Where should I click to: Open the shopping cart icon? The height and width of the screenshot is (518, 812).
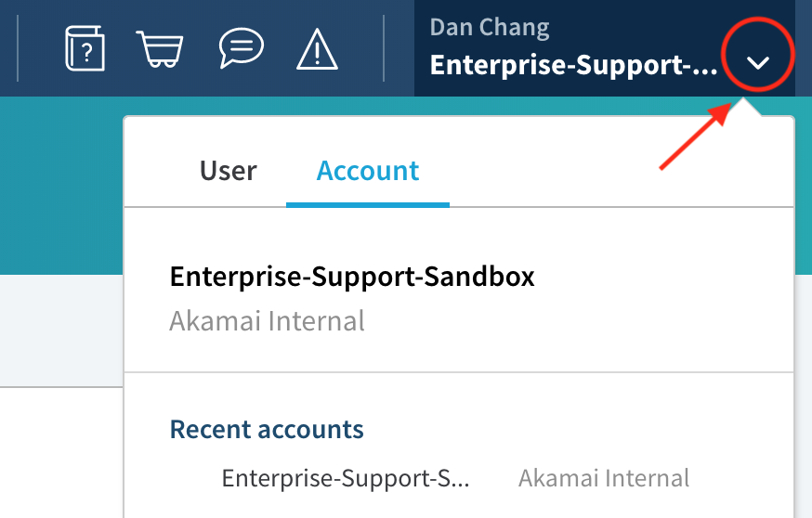pyautogui.click(x=161, y=47)
